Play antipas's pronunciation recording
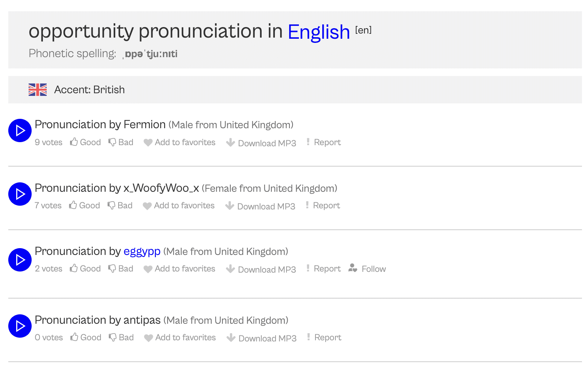The width and height of the screenshot is (588, 373). 20,326
